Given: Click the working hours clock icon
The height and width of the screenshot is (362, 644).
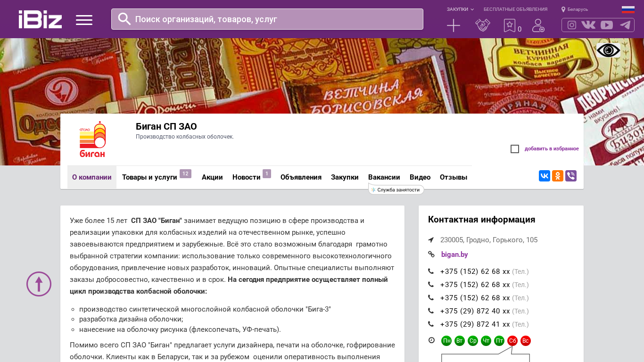Looking at the screenshot, I should 431,340.
